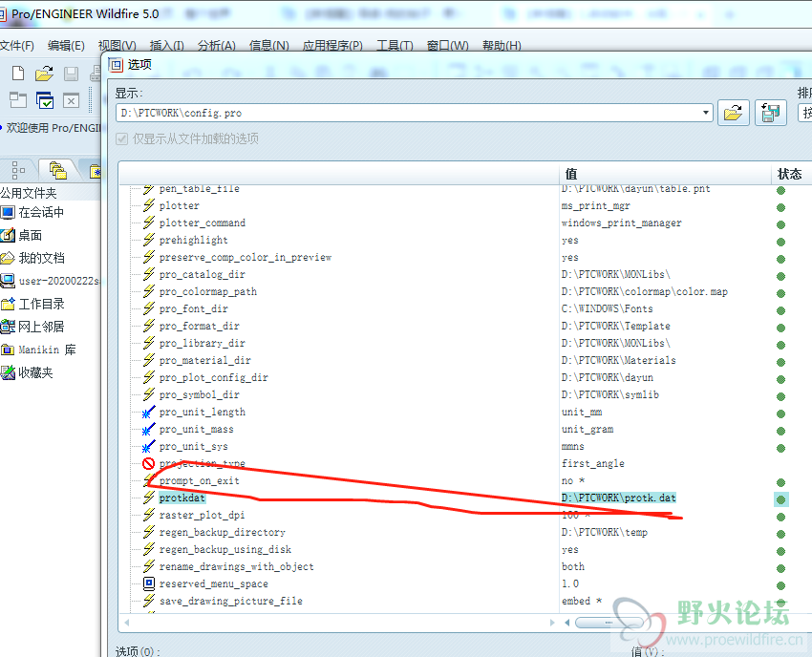Switch to the model tree navigator tab

[18, 170]
